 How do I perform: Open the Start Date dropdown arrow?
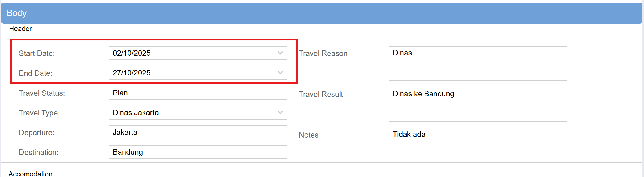pyautogui.click(x=280, y=53)
